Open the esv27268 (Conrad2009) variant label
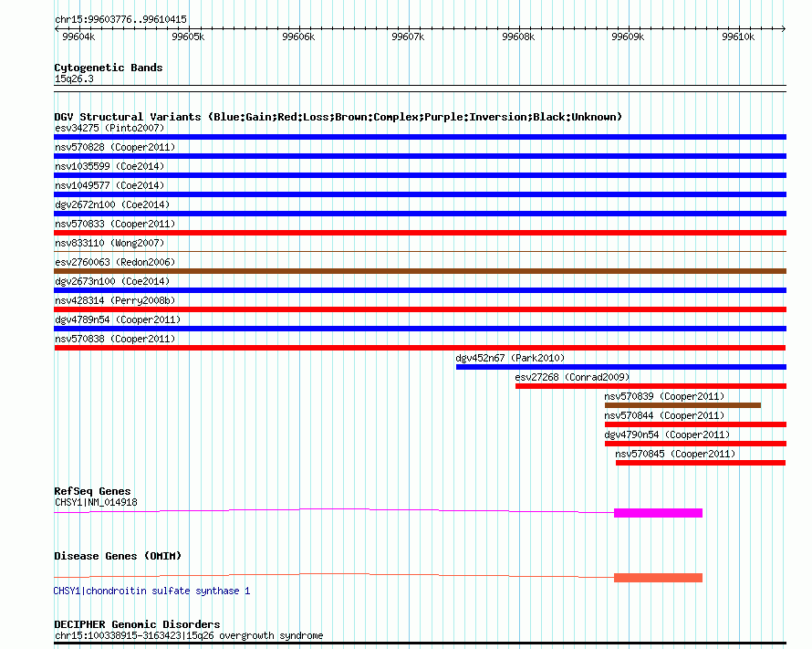 tap(572, 377)
